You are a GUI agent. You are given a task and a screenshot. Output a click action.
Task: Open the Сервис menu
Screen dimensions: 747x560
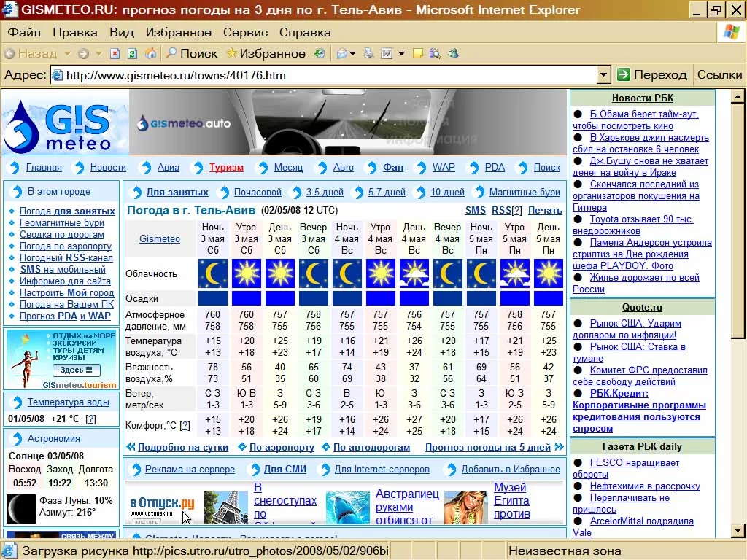(245, 32)
